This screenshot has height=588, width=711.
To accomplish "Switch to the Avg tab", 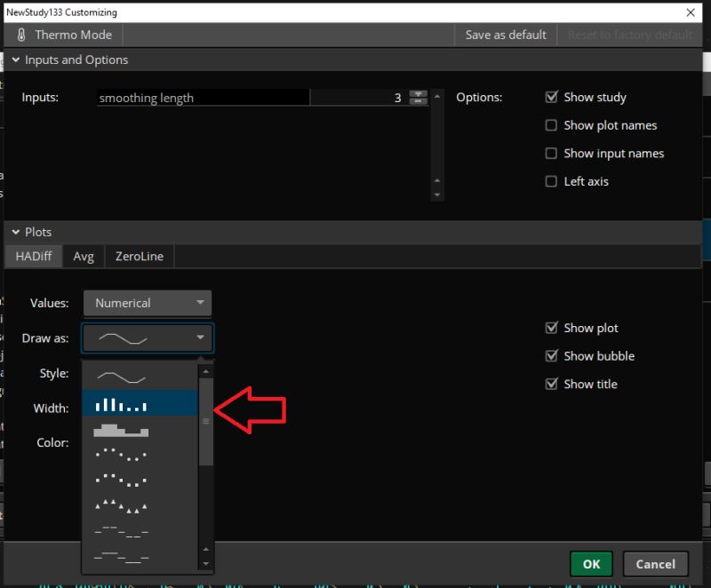I will point(83,256).
